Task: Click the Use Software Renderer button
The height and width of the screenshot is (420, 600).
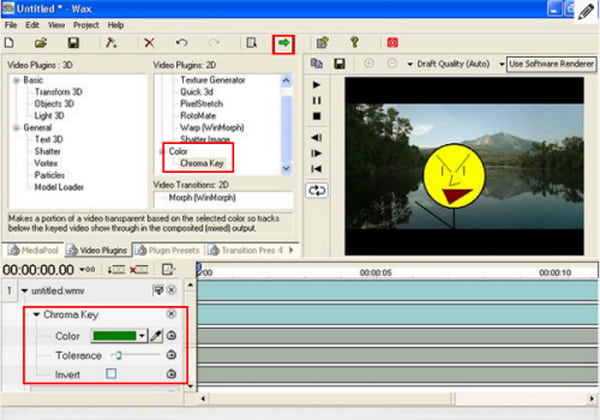Action: (552, 65)
